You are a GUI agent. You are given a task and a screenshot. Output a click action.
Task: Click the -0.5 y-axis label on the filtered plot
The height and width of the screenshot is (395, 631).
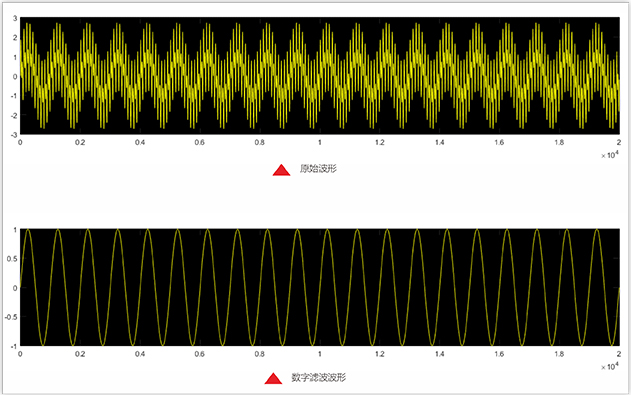pos(11,317)
